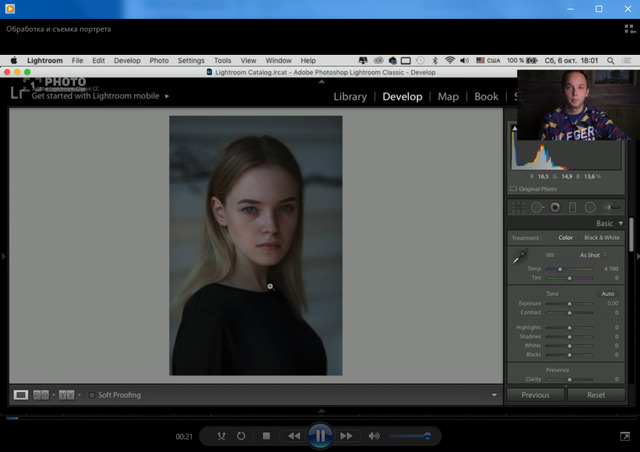
Task: Open the WB As Shot dropdown
Action: 592,255
